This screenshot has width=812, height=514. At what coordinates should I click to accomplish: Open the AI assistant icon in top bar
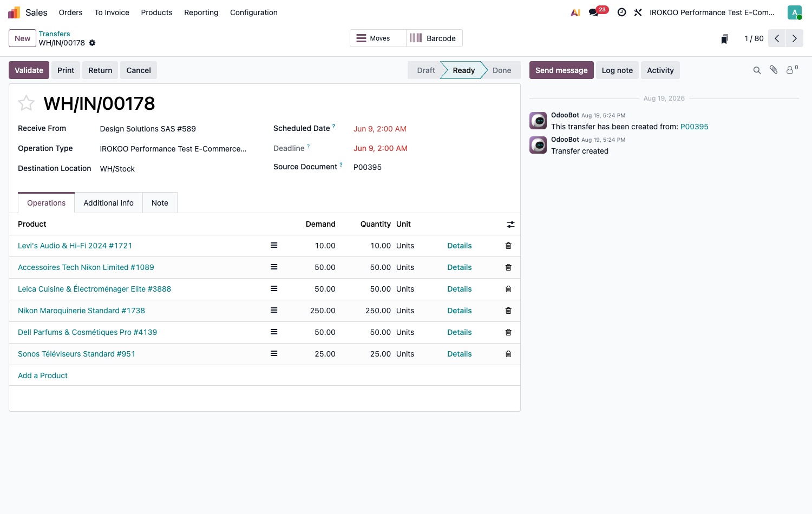(x=575, y=12)
